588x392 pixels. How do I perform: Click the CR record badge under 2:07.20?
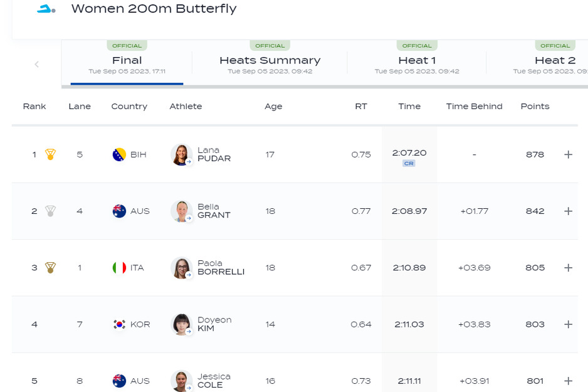coord(409,163)
